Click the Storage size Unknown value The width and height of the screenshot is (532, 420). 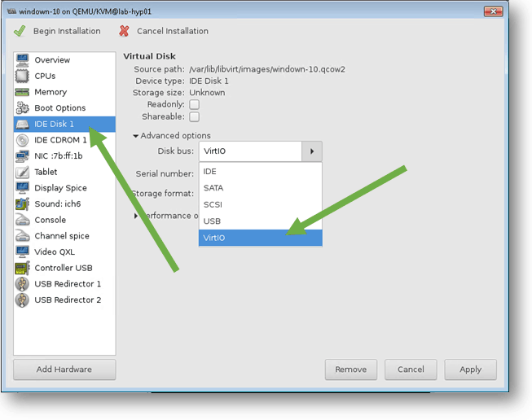(x=207, y=93)
